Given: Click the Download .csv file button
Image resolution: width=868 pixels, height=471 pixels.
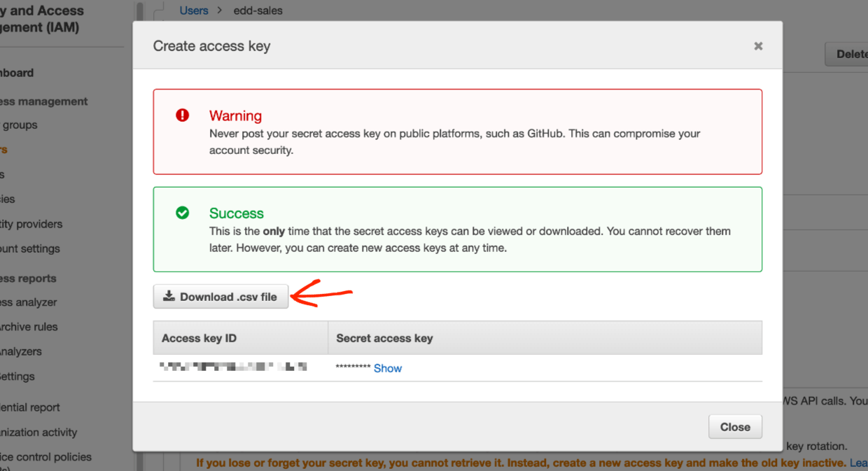Looking at the screenshot, I should coord(220,296).
